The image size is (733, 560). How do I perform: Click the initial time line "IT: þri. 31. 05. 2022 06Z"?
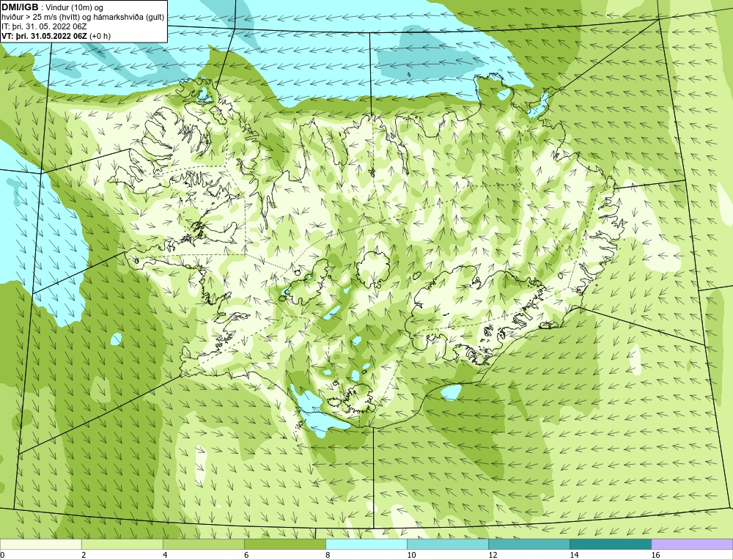click(x=44, y=26)
